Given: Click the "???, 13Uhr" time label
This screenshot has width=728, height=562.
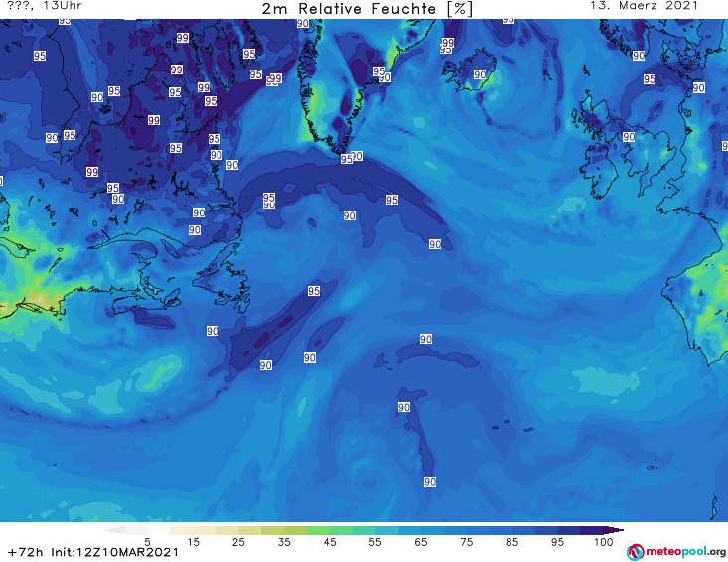Looking at the screenshot, I should click(45, 6).
